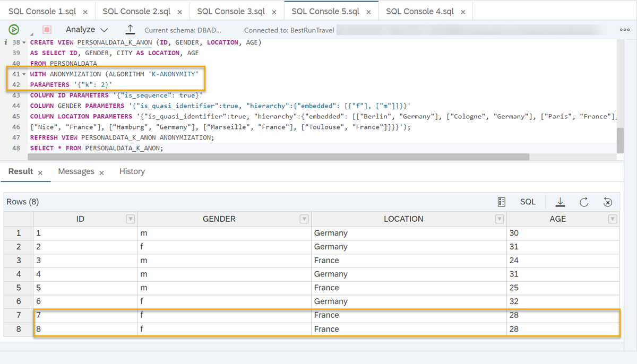
Task: Click the SELECT * FROM PERSONALDATA_K_ANON line
Action: 97,149
